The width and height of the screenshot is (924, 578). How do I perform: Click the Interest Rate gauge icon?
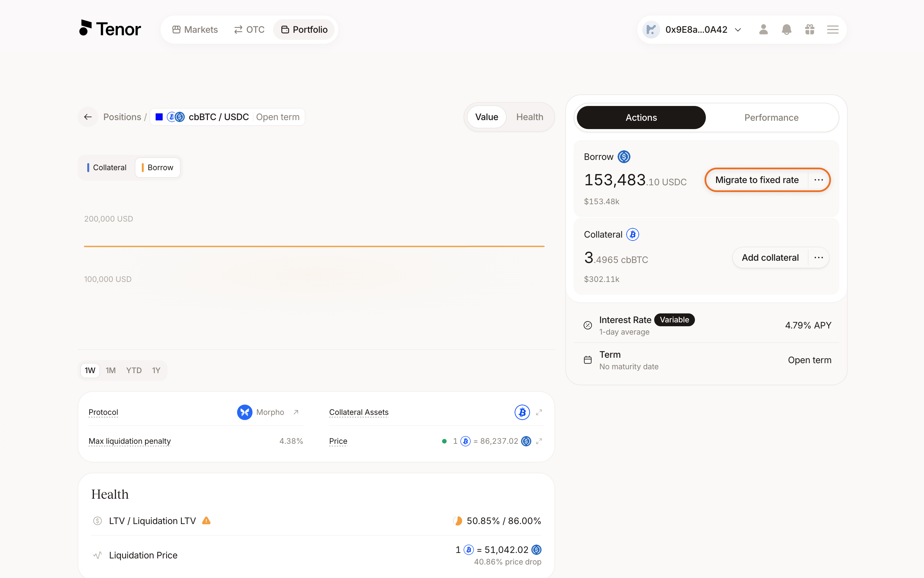[588, 325]
